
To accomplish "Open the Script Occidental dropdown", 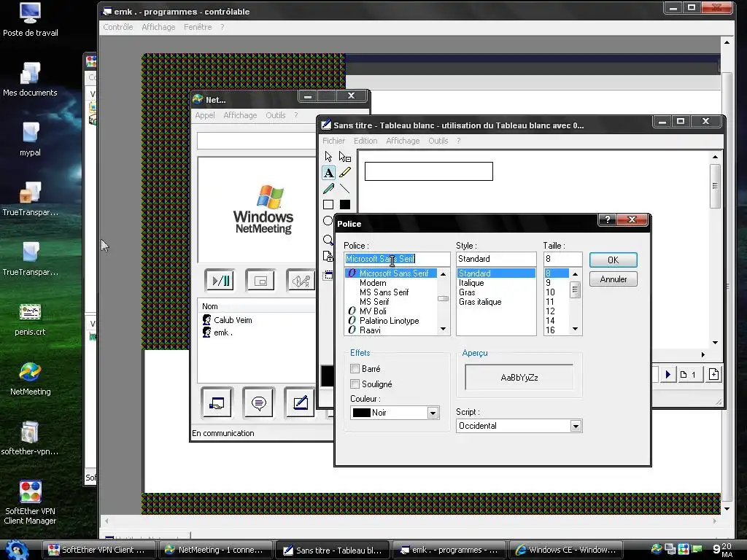I will click(x=576, y=426).
